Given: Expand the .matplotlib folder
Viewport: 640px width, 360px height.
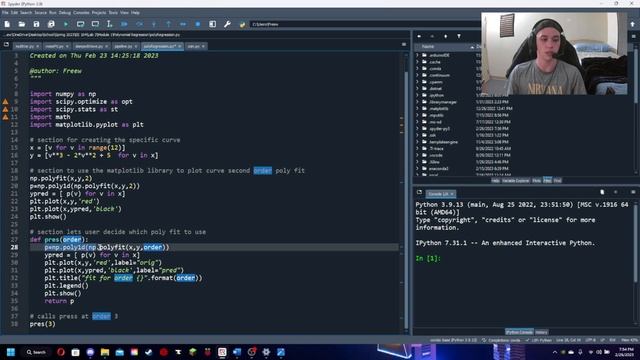Looking at the screenshot, I should coord(418,109).
